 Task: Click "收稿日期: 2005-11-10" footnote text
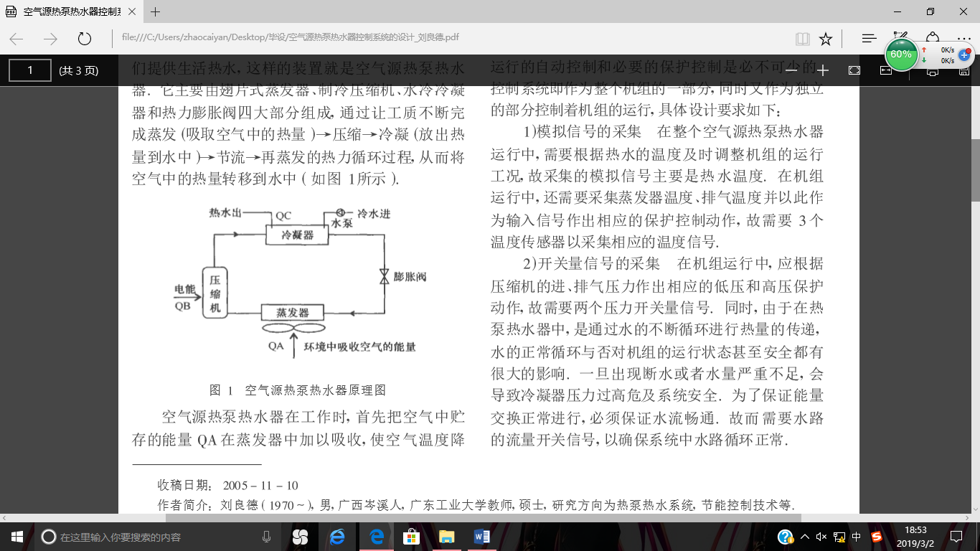coord(228,486)
